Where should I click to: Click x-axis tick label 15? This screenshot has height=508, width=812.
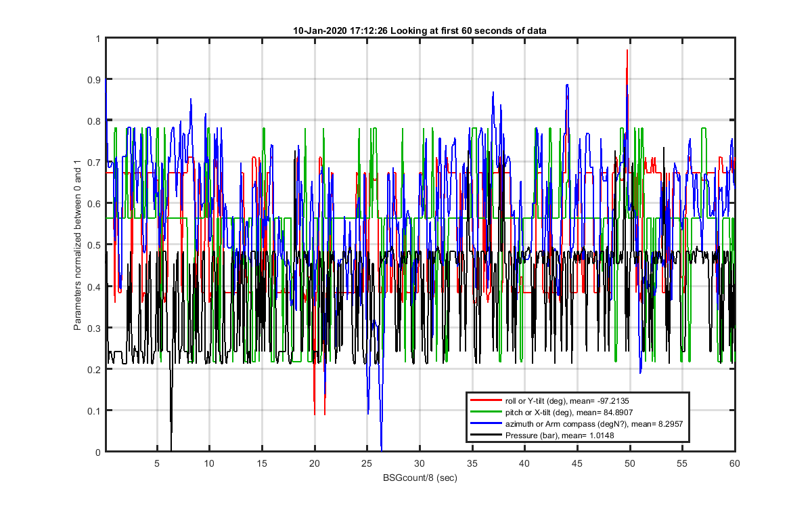262,464
